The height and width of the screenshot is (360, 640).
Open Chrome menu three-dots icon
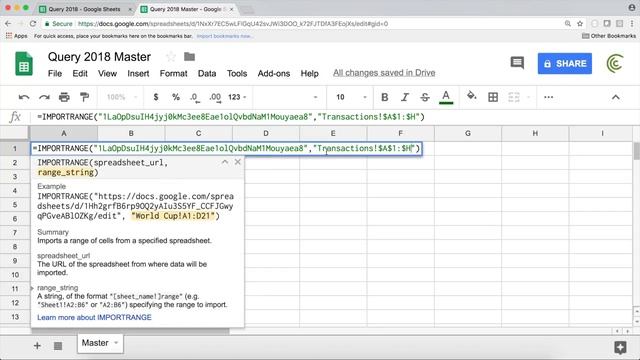pyautogui.click(x=632, y=24)
